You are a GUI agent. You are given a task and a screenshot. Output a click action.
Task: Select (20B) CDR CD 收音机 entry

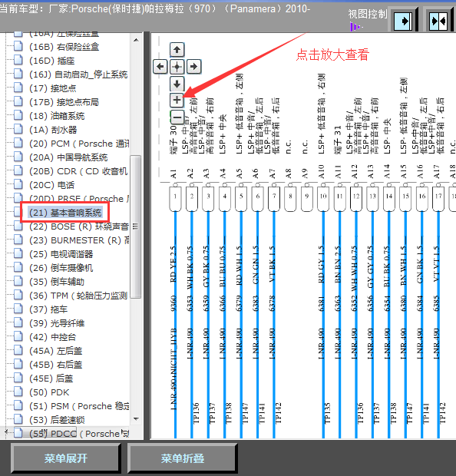(x=78, y=171)
